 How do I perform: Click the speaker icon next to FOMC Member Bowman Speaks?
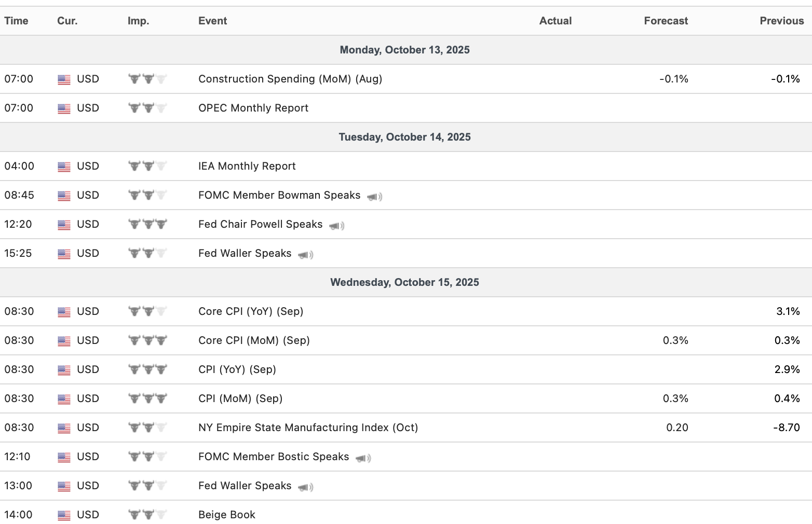(374, 197)
